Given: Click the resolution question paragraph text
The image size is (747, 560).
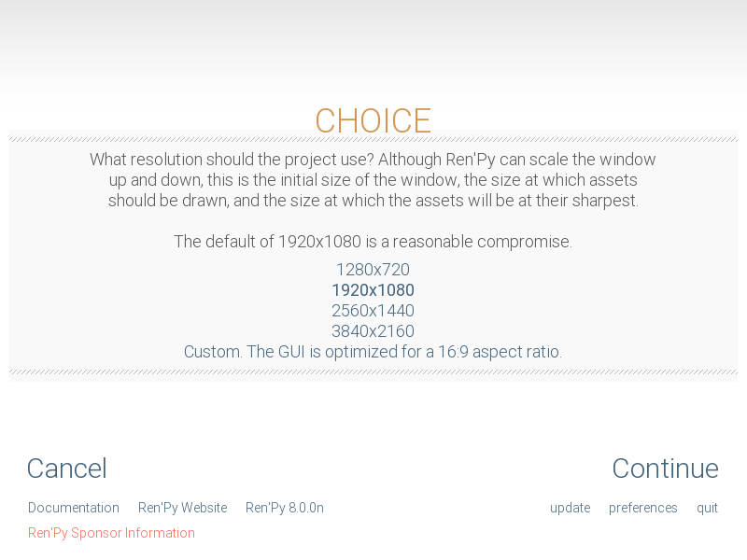Looking at the screenshot, I should coord(373,180).
